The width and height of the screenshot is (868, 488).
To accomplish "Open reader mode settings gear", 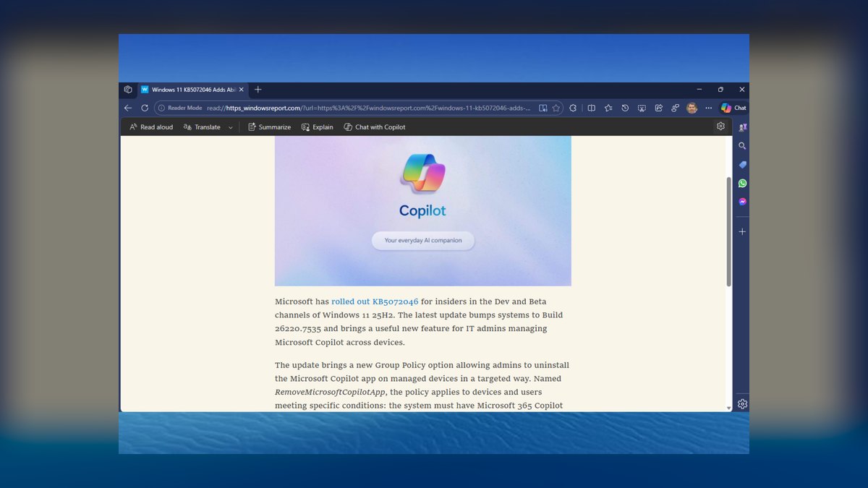I will click(x=720, y=127).
